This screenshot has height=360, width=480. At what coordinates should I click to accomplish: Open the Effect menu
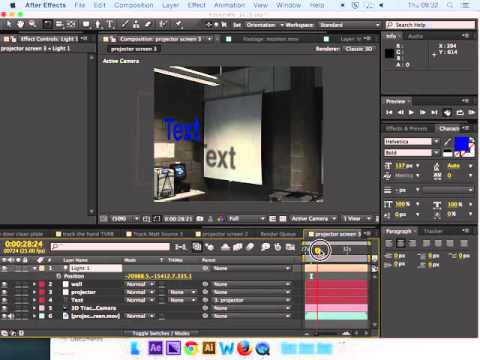196,5
